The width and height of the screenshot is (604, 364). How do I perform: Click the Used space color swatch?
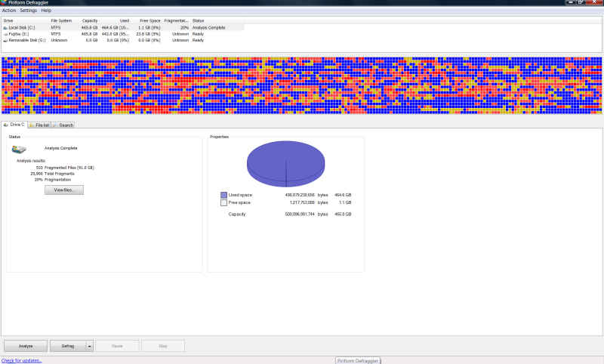click(223, 196)
